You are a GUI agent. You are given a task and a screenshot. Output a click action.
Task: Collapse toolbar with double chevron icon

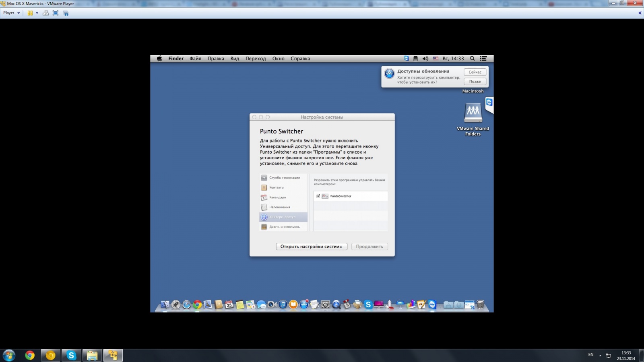click(640, 13)
